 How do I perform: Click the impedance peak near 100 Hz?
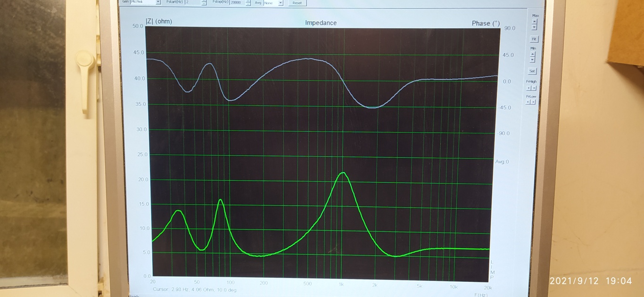point(220,200)
